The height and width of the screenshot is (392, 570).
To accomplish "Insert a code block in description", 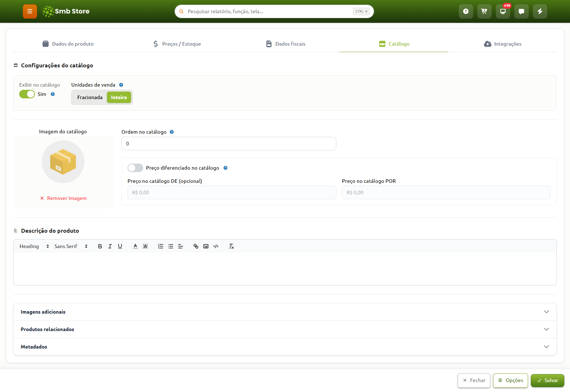I will coord(216,246).
